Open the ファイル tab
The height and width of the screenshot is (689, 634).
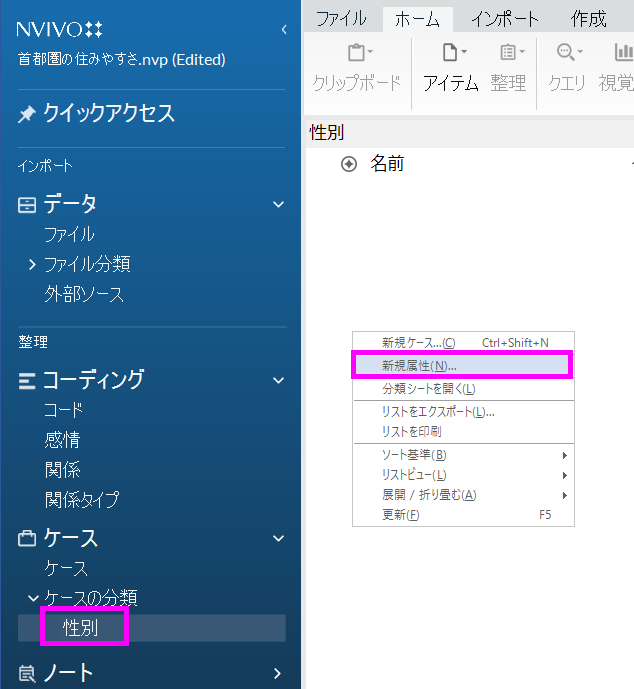click(x=340, y=18)
